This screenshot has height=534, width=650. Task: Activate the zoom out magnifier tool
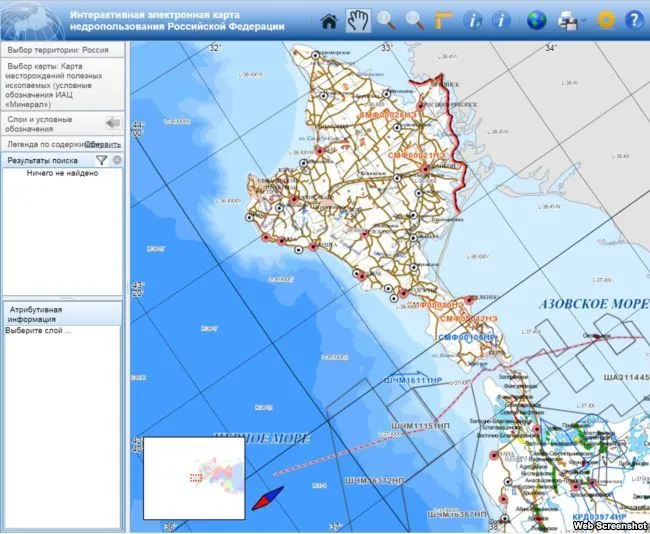point(414,19)
